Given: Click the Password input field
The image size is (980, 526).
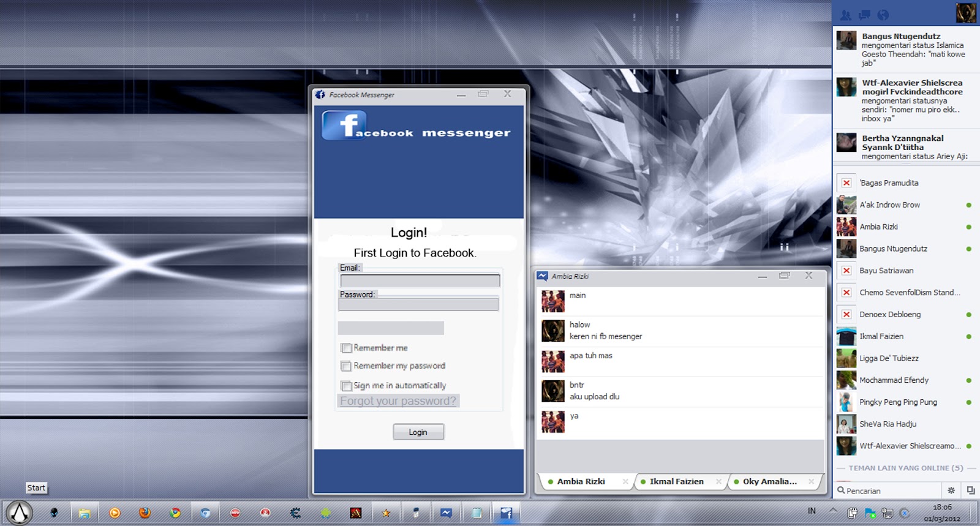Looking at the screenshot, I should [419, 304].
